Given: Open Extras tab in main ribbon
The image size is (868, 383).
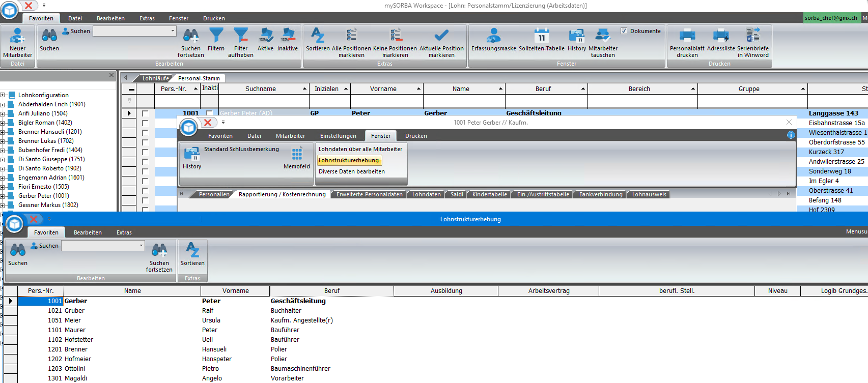Looking at the screenshot, I should pyautogui.click(x=147, y=18).
